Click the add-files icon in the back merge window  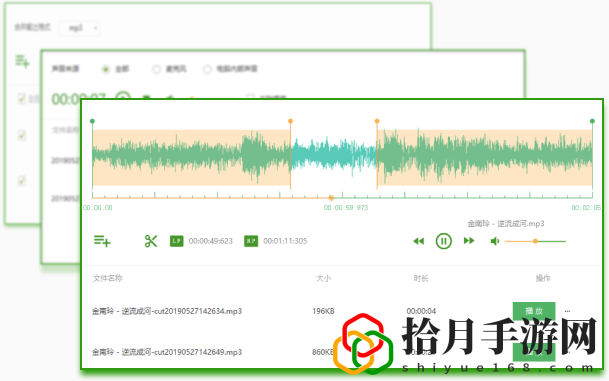(x=22, y=61)
